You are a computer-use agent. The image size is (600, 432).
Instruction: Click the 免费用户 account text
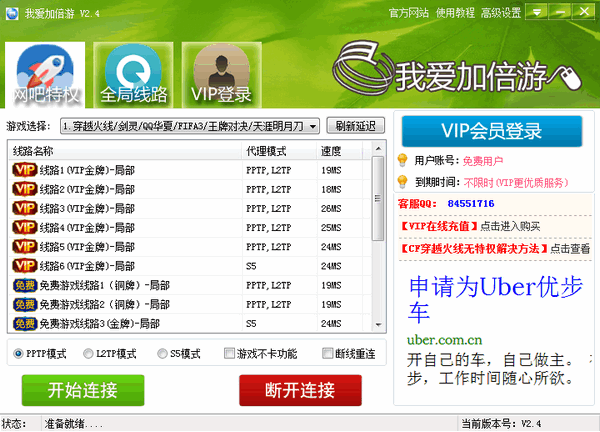coord(483,161)
